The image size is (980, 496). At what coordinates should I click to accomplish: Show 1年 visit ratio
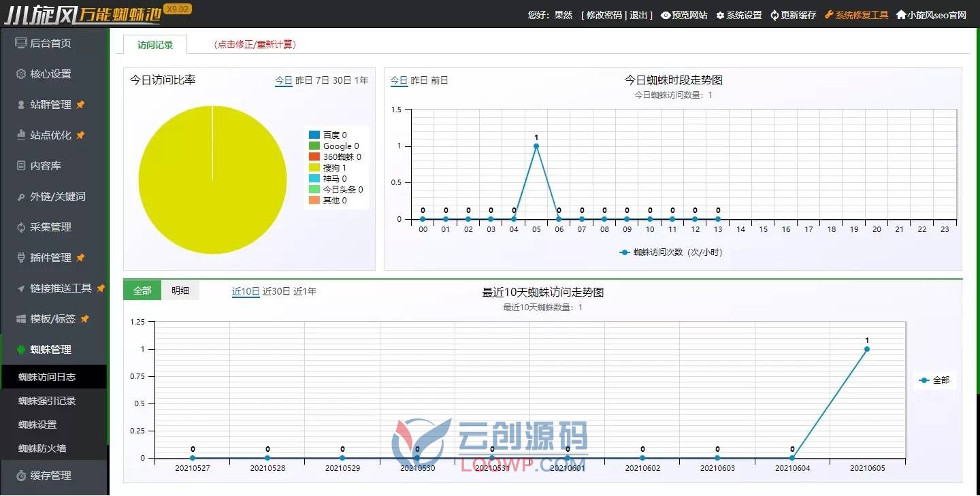361,80
